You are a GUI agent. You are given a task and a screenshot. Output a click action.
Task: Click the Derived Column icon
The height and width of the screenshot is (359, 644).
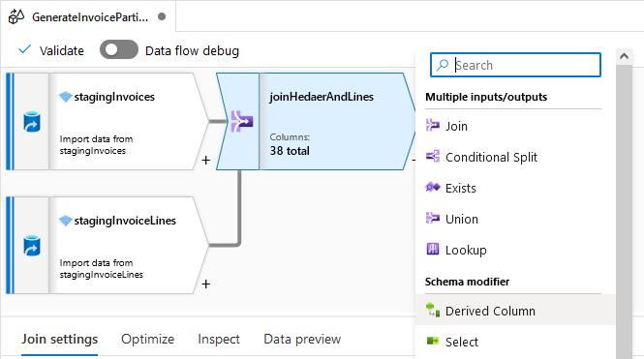[x=433, y=310]
